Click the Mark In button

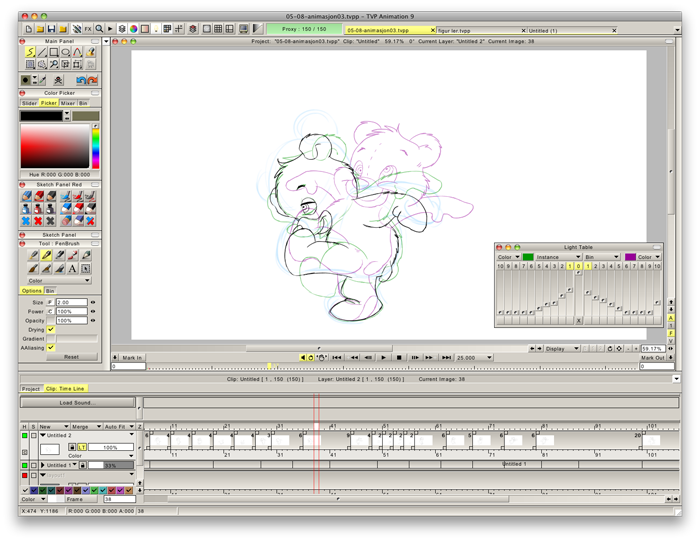click(x=132, y=358)
